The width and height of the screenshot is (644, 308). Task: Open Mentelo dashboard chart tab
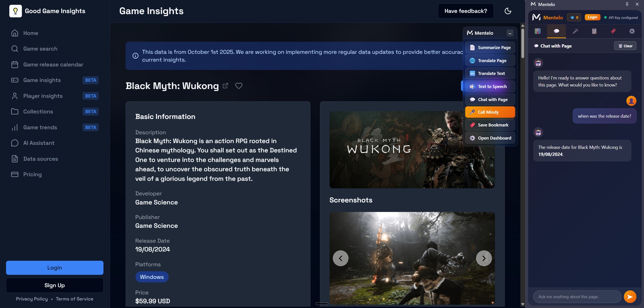tap(538, 31)
